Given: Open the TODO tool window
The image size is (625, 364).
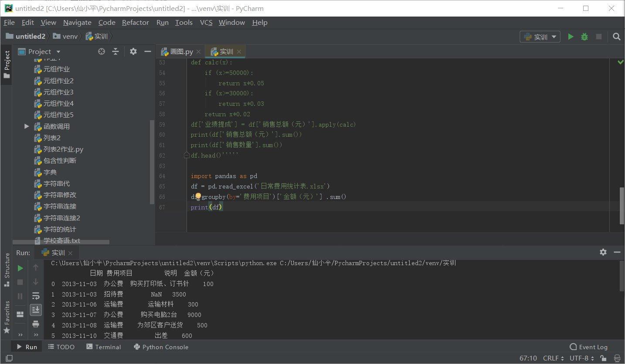Looking at the screenshot, I should pyautogui.click(x=61, y=347).
